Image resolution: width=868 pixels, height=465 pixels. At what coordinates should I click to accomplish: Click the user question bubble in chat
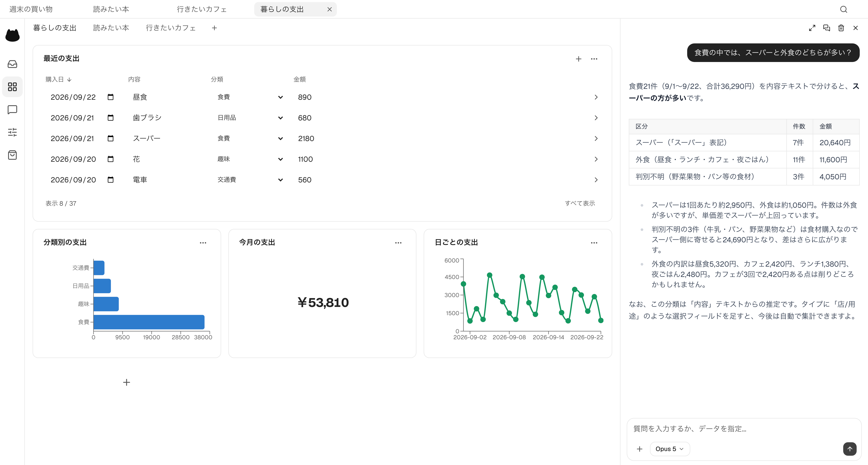point(773,53)
